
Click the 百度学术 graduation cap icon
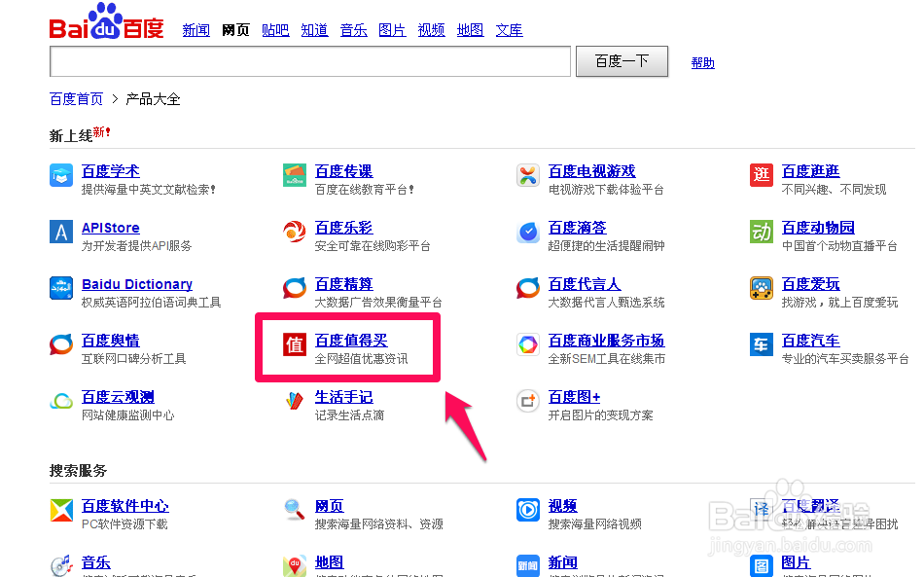(61, 175)
